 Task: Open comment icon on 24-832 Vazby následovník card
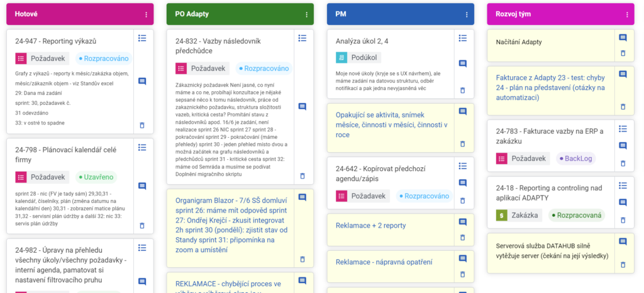coord(303,107)
